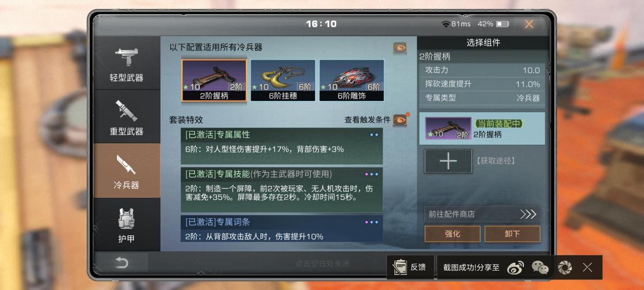Image resolution: width=644 pixels, height=290 pixels.
Task: Select the equipped 2阶握柄 in component list
Action: (x=482, y=128)
